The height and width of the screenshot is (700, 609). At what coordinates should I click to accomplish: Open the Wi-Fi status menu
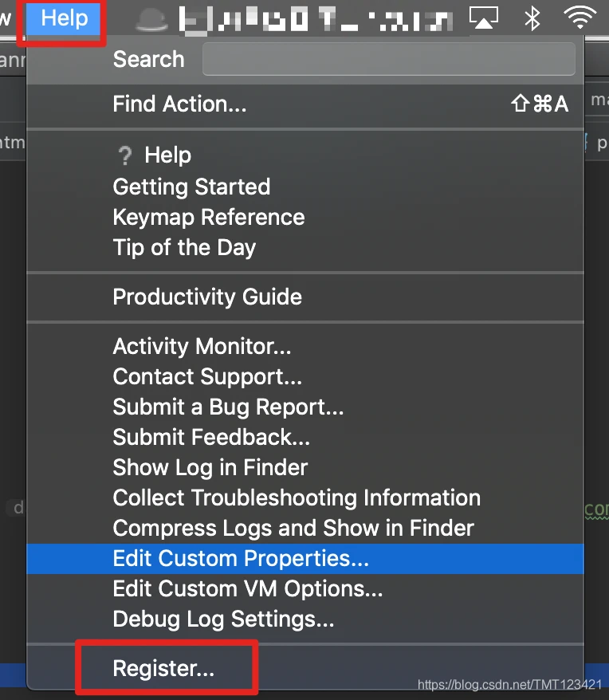point(580,18)
